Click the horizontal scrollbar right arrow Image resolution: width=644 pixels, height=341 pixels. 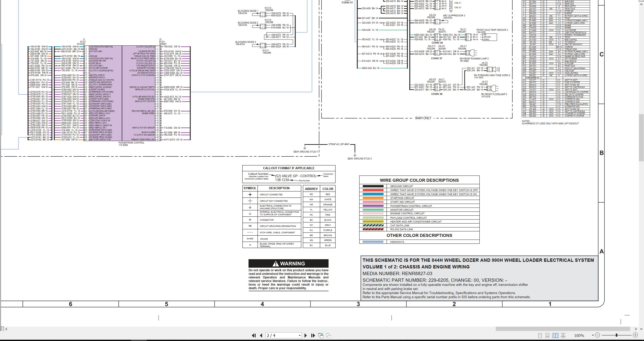point(636,329)
